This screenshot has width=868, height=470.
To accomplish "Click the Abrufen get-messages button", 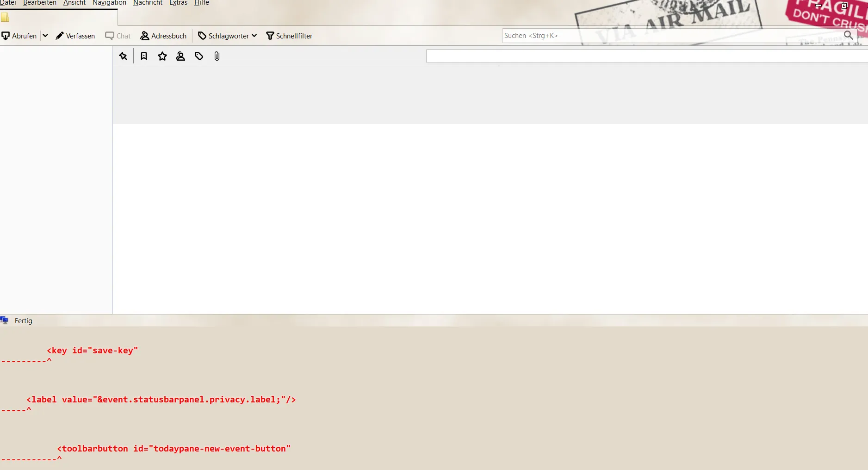I will tap(19, 36).
